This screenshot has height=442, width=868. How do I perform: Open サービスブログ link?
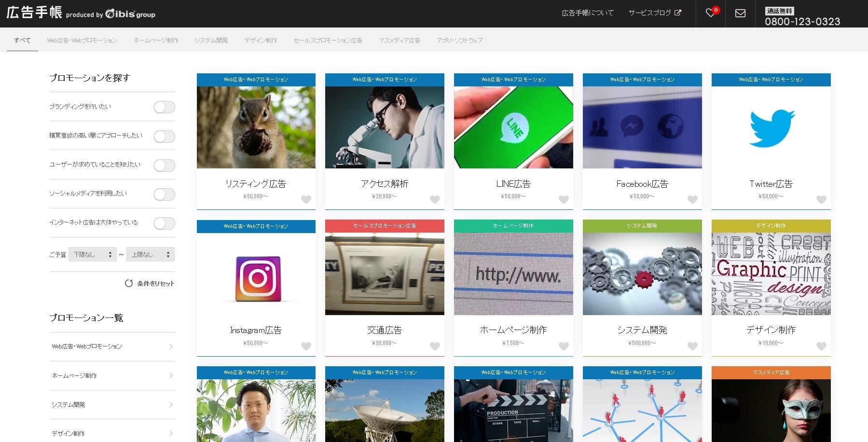(649, 13)
